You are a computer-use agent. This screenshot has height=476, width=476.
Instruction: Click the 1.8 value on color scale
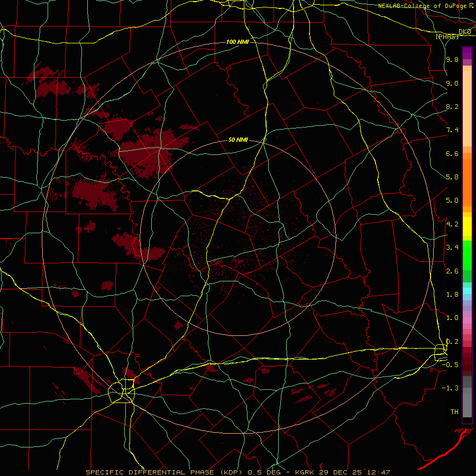pyautogui.click(x=452, y=295)
